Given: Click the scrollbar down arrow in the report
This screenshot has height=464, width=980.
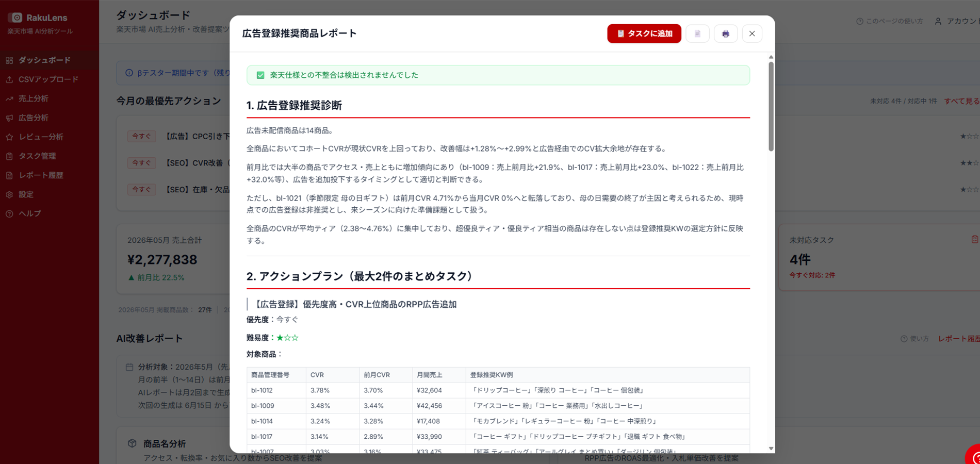Looking at the screenshot, I should click(x=771, y=449).
